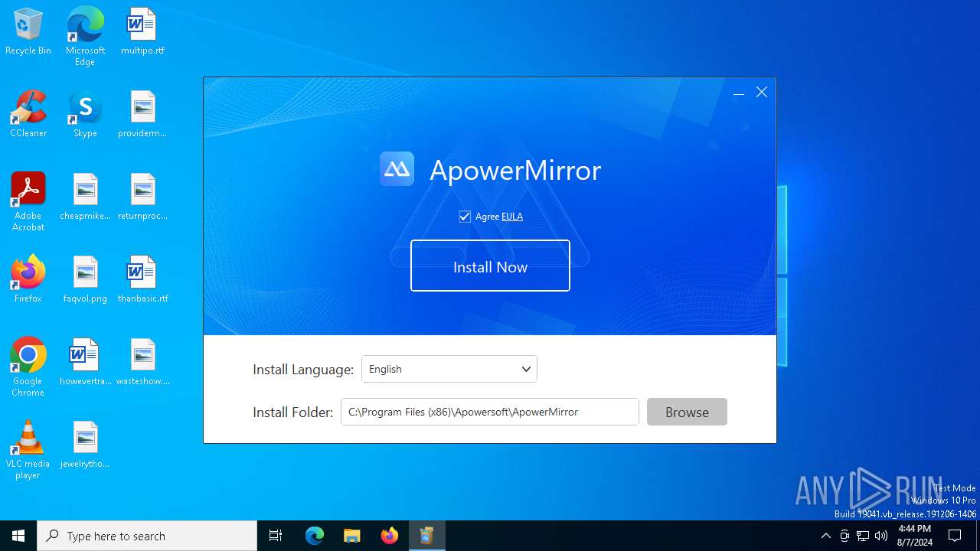Click the ApowerMirror logo icon

click(397, 169)
